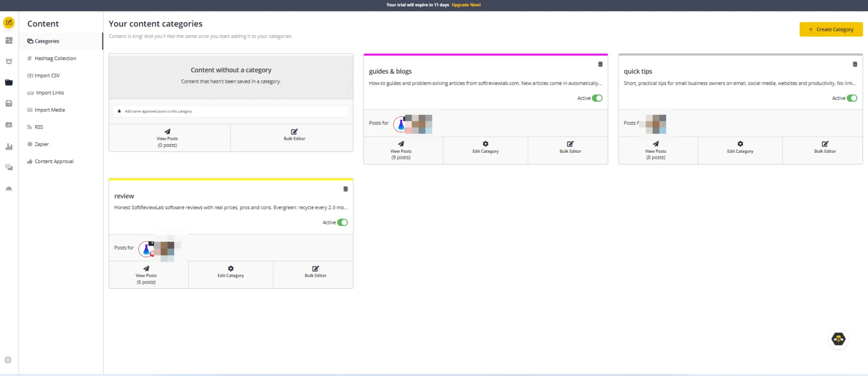
Task: Click the 'quick tips' category title
Action: pyautogui.click(x=638, y=72)
